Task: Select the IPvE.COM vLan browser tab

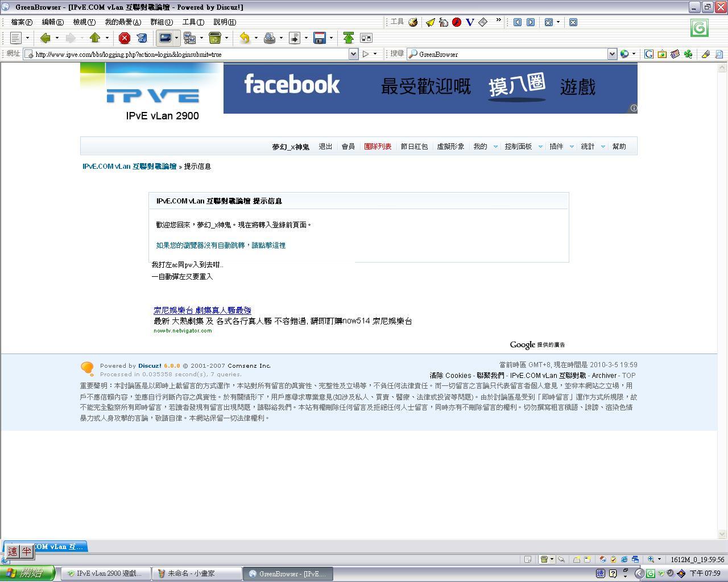Action: click(45, 547)
